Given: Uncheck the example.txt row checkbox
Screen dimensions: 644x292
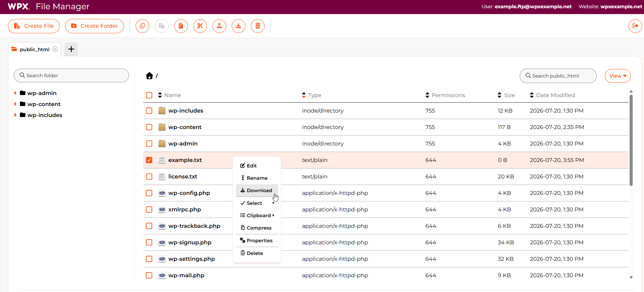Looking at the screenshot, I should (x=149, y=160).
